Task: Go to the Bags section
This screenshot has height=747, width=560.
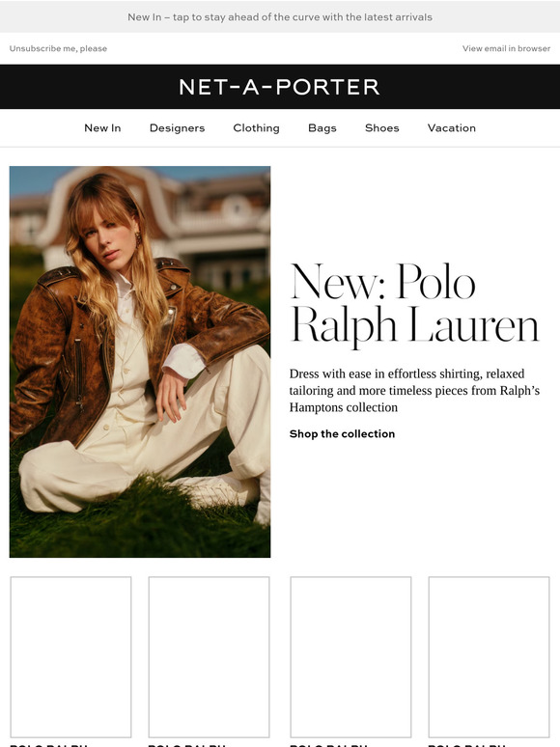Action: pyautogui.click(x=322, y=127)
